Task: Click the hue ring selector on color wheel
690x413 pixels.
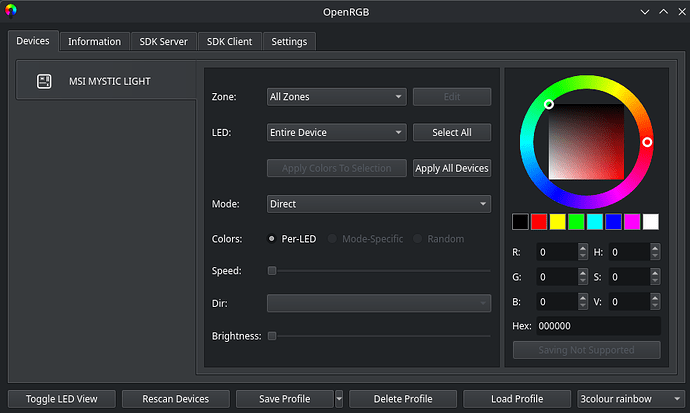Action: click(x=647, y=142)
